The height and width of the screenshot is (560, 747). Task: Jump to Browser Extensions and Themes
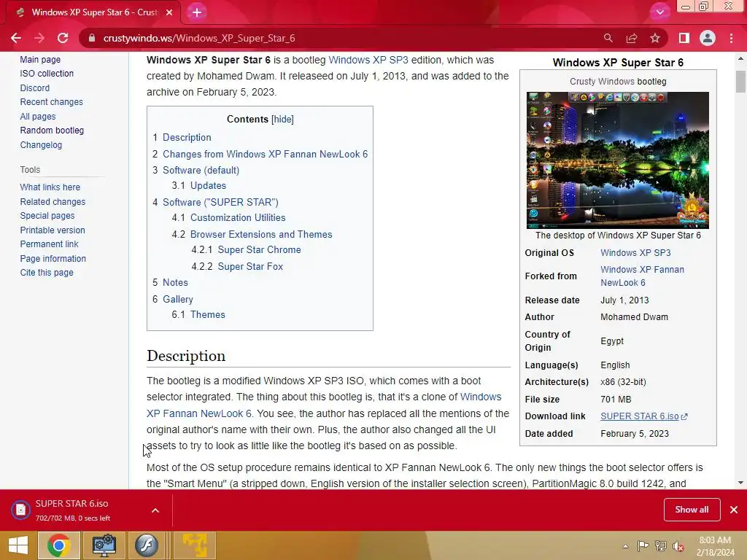tap(261, 234)
